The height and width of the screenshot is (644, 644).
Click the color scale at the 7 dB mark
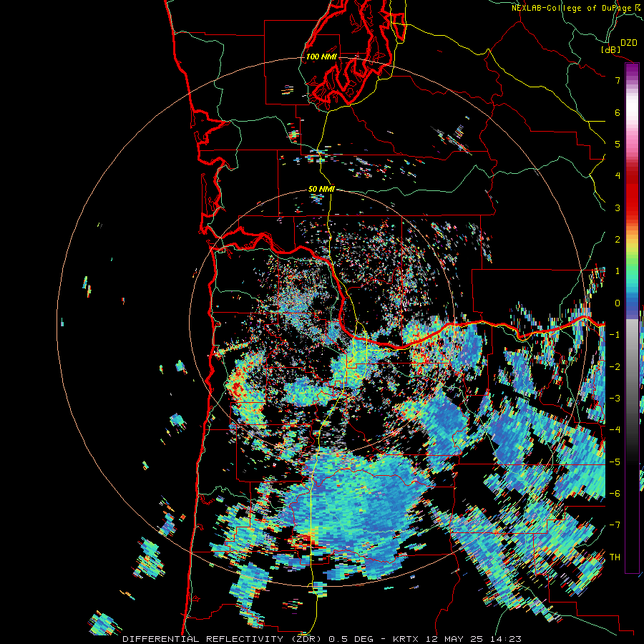click(633, 80)
